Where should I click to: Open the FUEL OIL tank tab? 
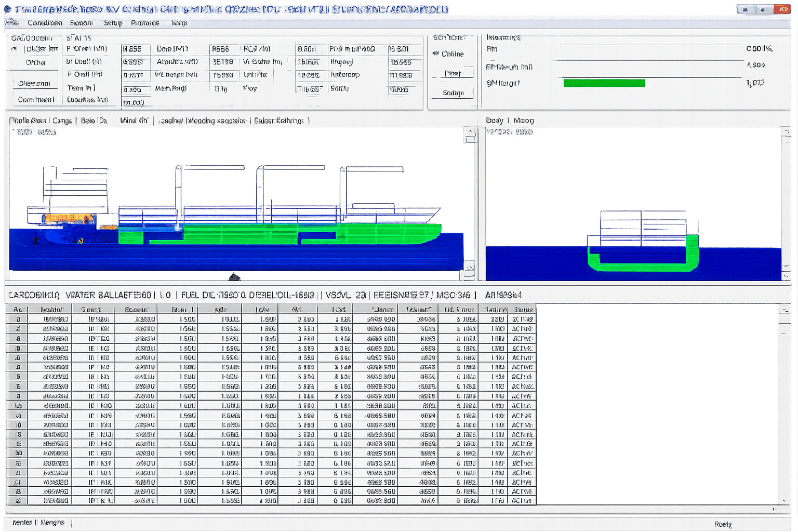point(214,295)
